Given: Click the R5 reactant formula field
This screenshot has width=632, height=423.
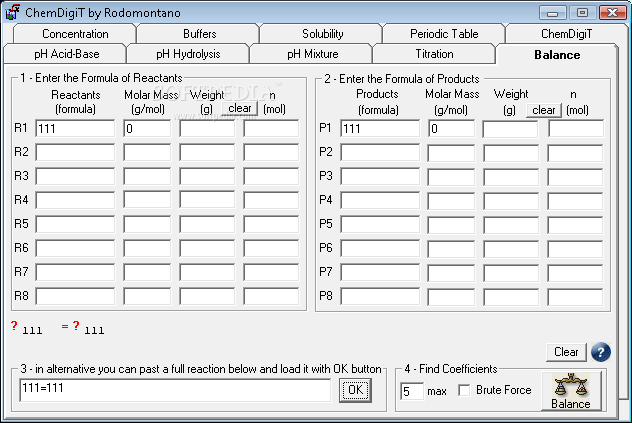Looking at the screenshot, I should point(75,224).
